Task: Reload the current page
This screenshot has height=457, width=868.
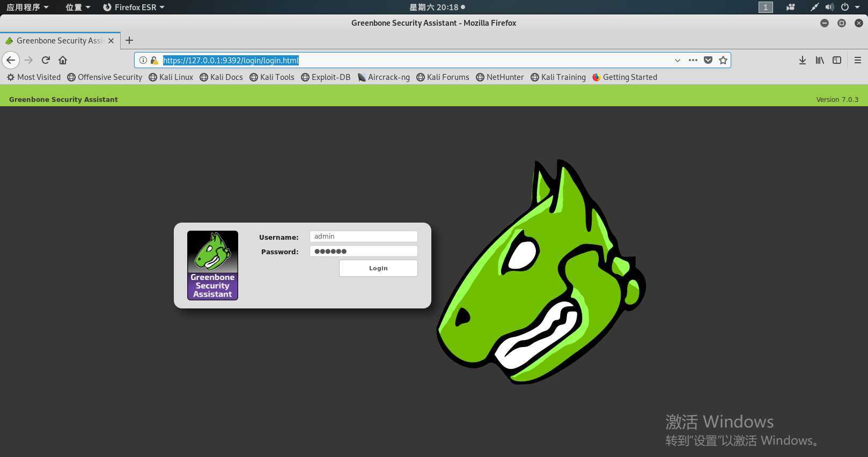Action: [x=46, y=60]
